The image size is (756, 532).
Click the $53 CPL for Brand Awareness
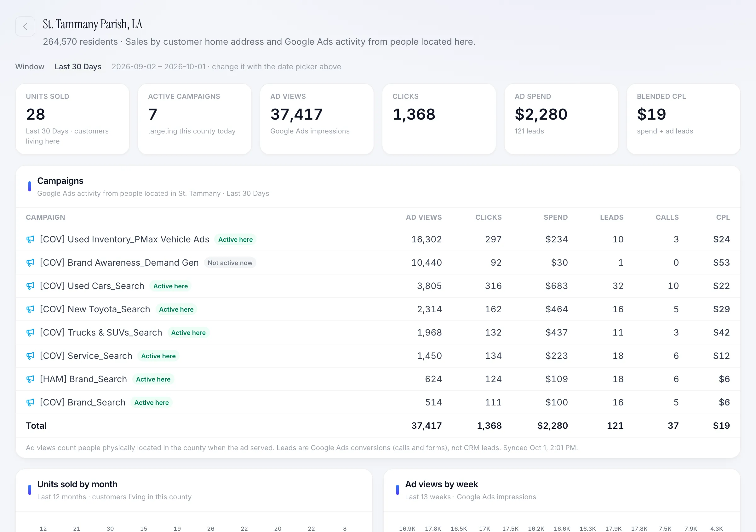click(x=721, y=263)
